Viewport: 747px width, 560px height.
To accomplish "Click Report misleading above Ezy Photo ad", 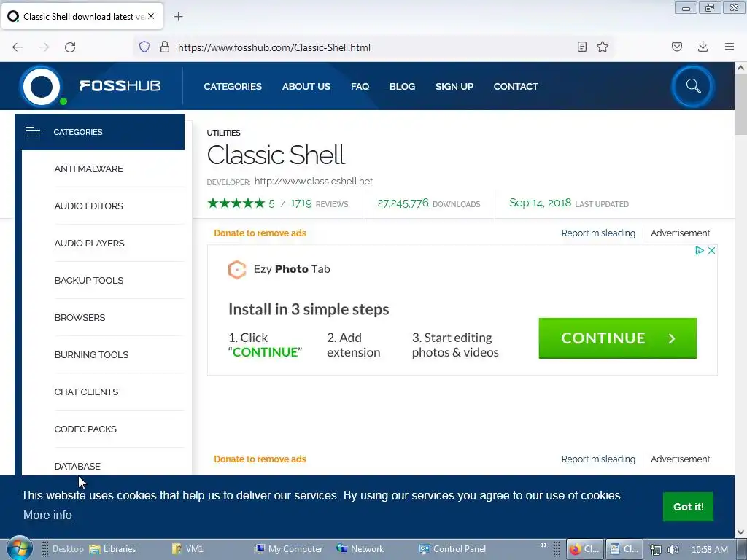I will coord(598,233).
